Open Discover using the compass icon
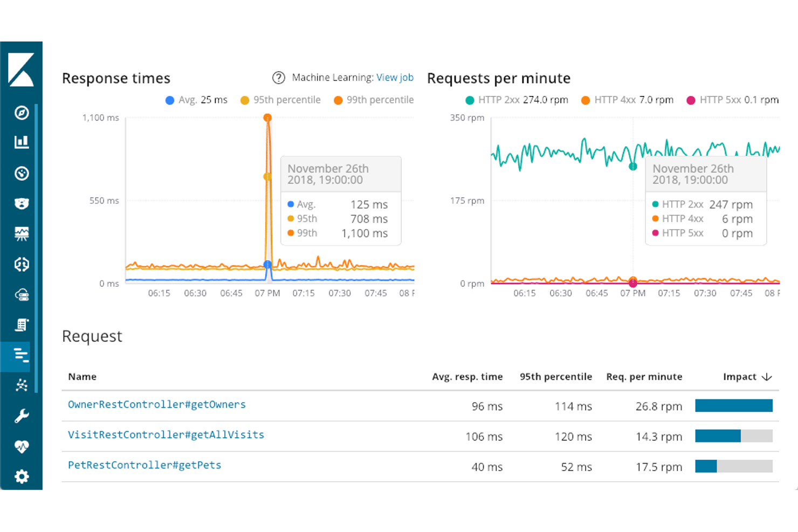 21,114
